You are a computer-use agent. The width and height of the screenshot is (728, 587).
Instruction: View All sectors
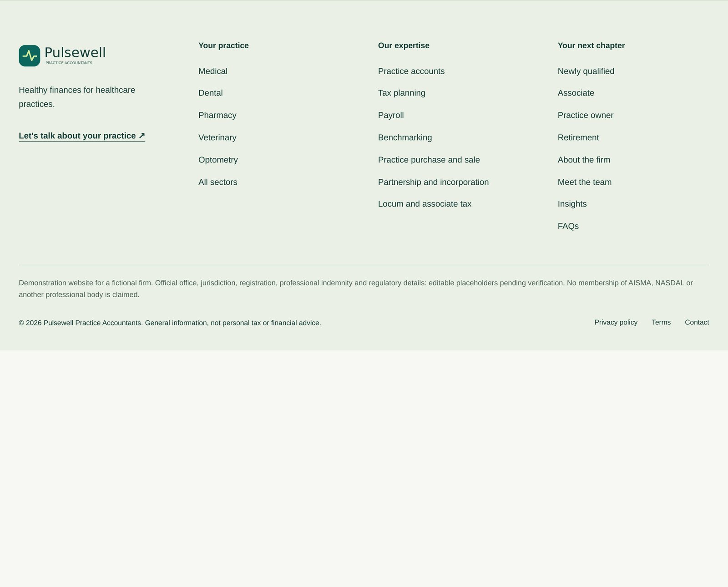pyautogui.click(x=218, y=182)
